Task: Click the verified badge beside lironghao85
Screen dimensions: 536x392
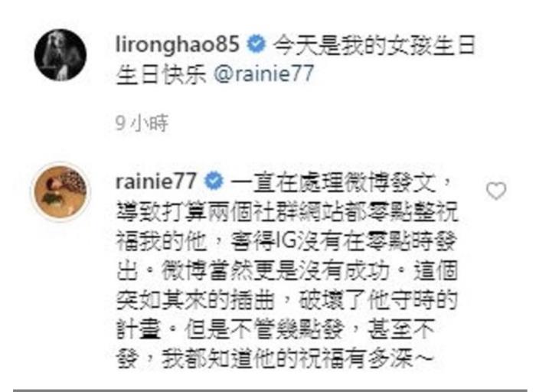Action: pyautogui.click(x=256, y=44)
